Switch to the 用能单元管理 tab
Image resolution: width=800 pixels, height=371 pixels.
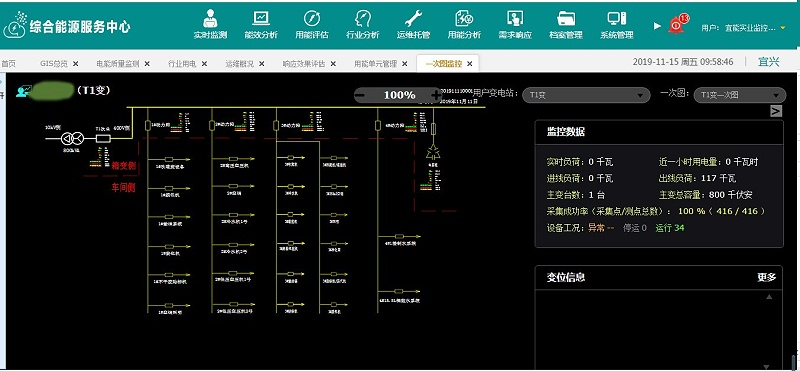(x=376, y=64)
